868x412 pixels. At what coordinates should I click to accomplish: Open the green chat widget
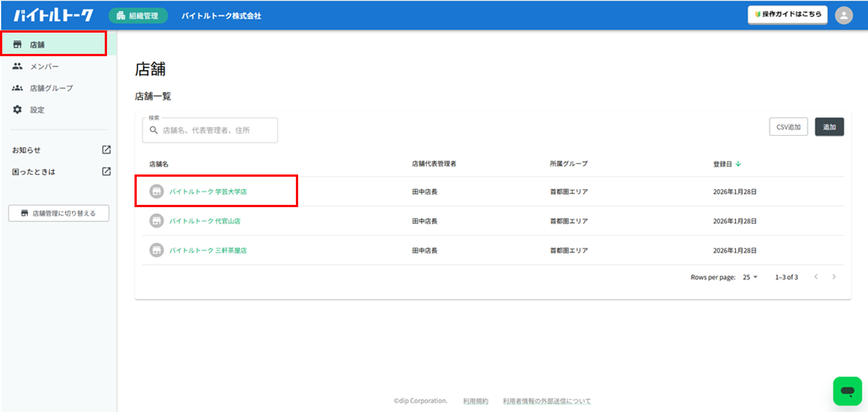pyautogui.click(x=847, y=391)
